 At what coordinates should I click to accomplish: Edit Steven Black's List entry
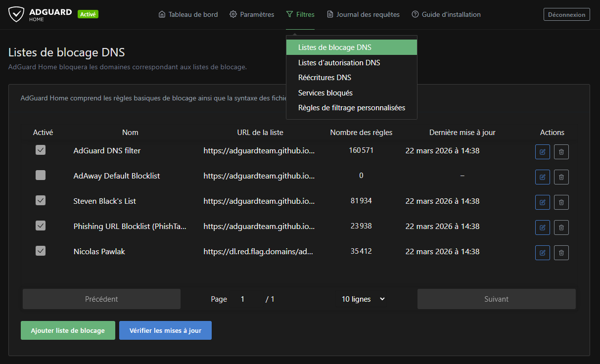point(543,202)
